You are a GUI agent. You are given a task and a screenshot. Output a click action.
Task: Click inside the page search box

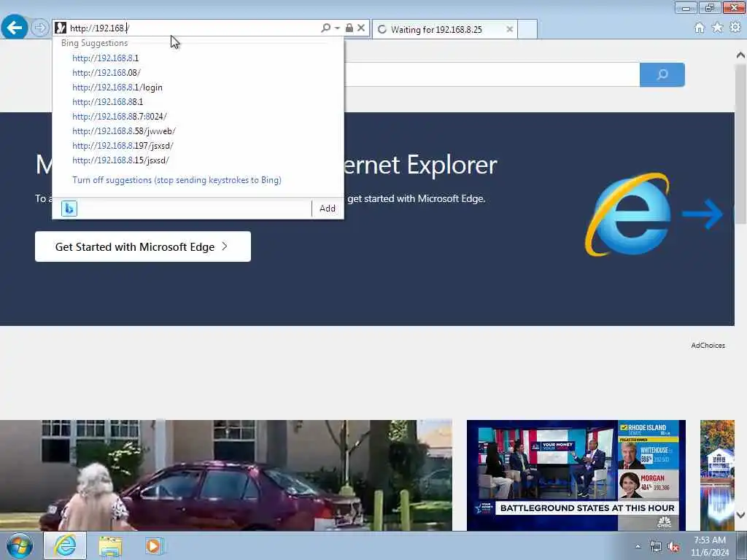[x=492, y=75]
